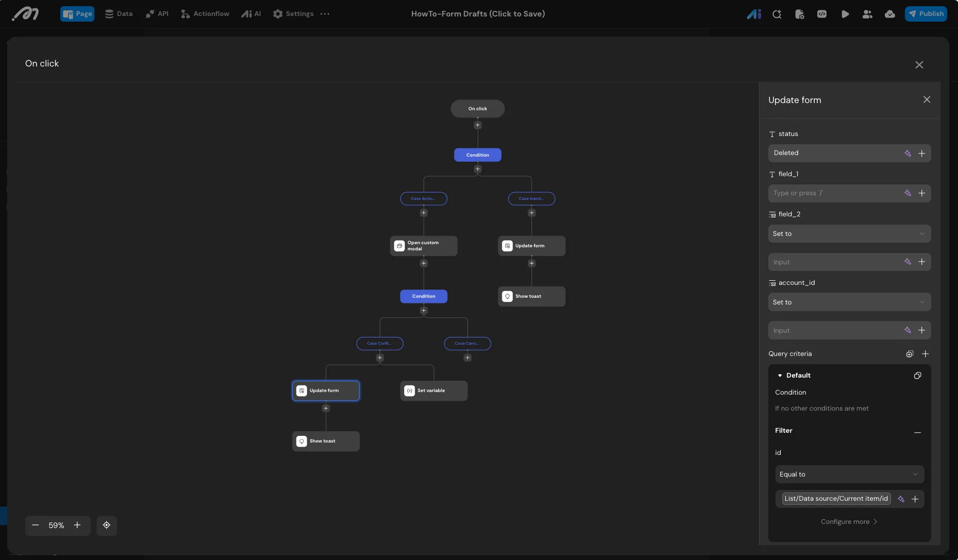Click the 59% zoom level value
The image size is (958, 560).
[56, 525]
